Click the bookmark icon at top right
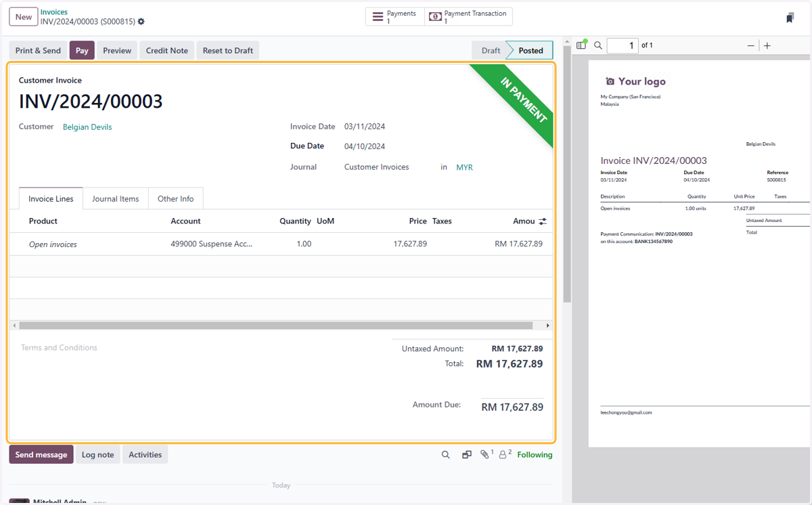Image resolution: width=812 pixels, height=505 pixels. (790, 18)
